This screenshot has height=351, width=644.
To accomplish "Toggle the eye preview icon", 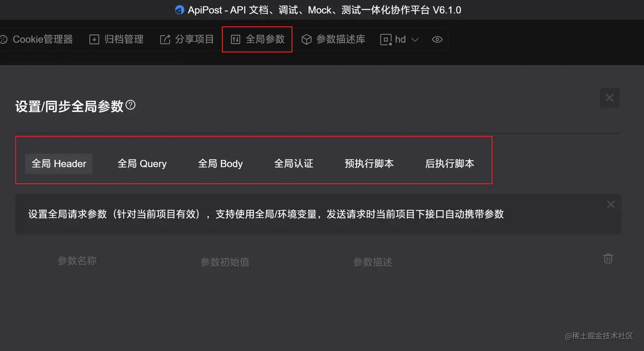I will tap(437, 40).
